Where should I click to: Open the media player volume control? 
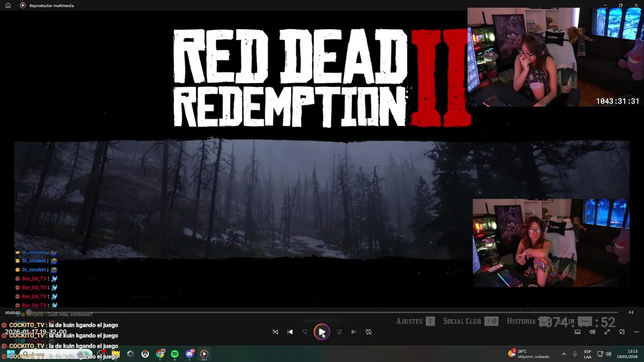click(592, 332)
